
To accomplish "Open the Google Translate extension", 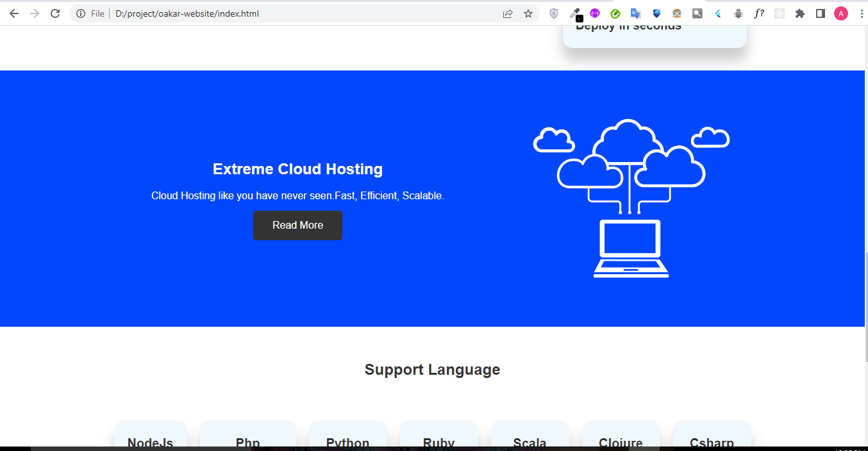I will click(x=635, y=13).
